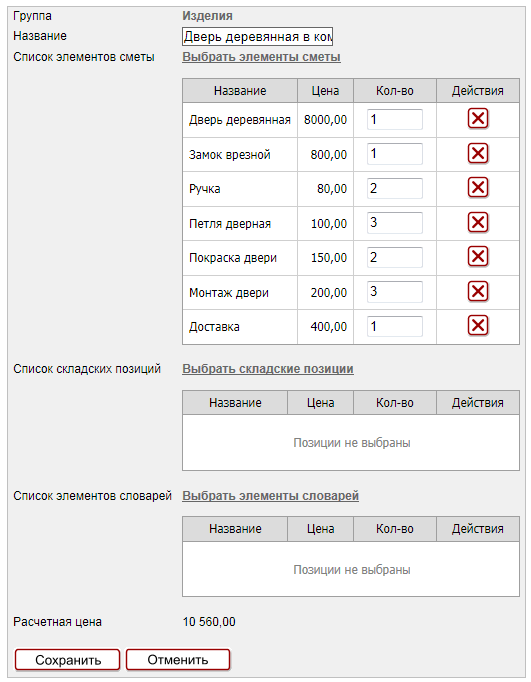Remove the Петля дверная row
531x682 pixels.
click(x=478, y=223)
